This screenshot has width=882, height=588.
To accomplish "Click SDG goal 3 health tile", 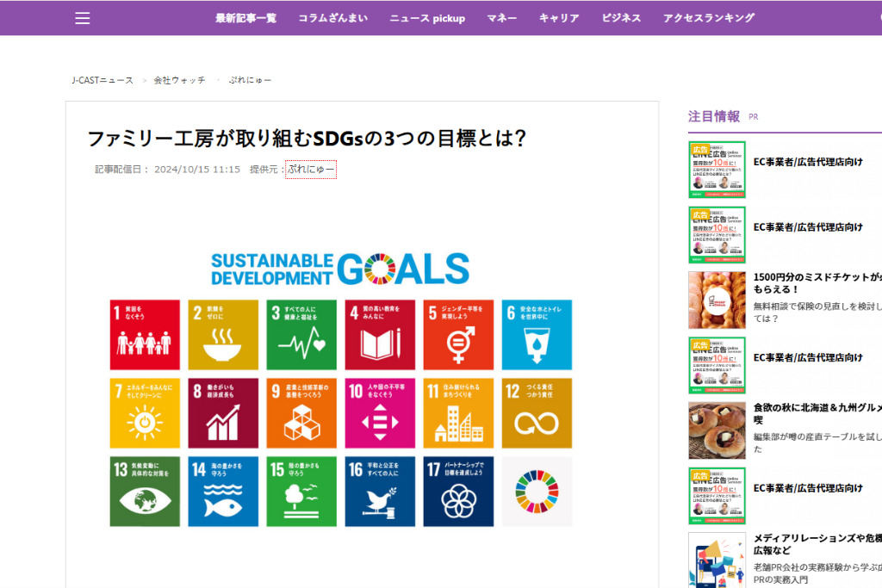I will (x=301, y=335).
